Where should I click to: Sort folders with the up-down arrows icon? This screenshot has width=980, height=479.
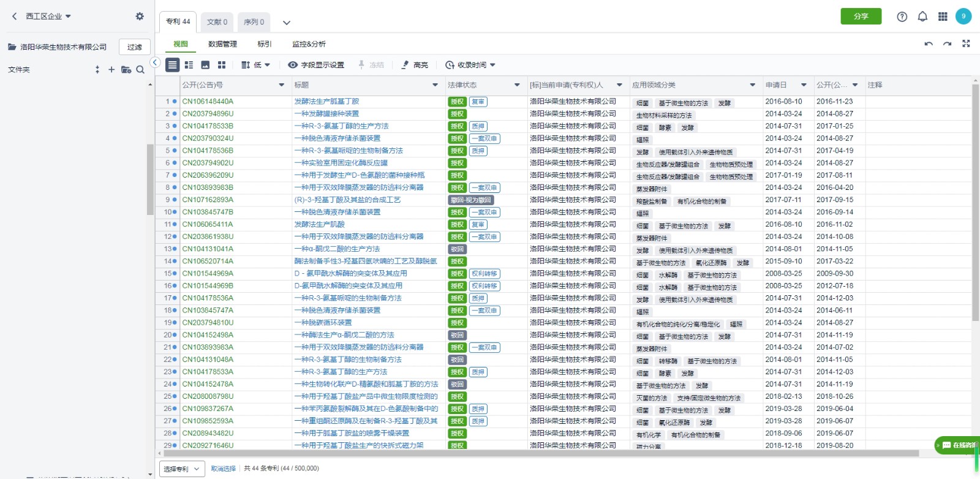click(x=97, y=70)
